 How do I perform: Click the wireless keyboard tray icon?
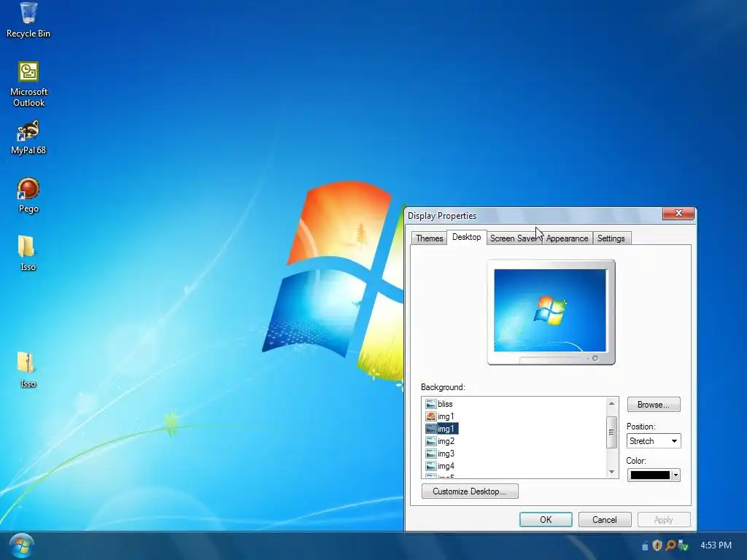pyautogui.click(x=645, y=545)
